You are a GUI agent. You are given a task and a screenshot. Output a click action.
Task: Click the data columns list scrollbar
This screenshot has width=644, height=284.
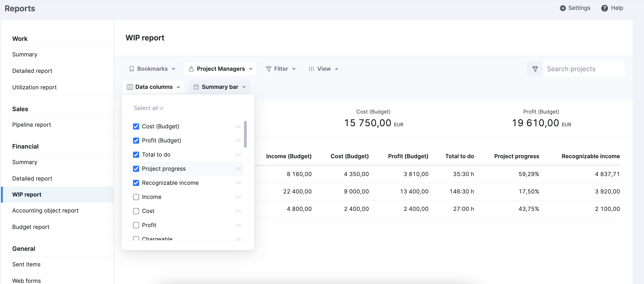click(245, 134)
